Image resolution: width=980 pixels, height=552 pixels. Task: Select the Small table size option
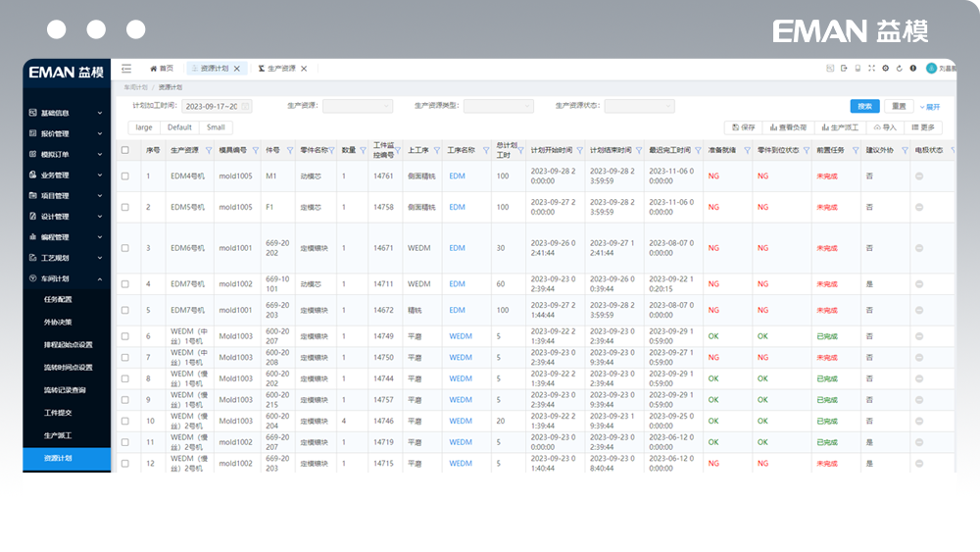216,127
